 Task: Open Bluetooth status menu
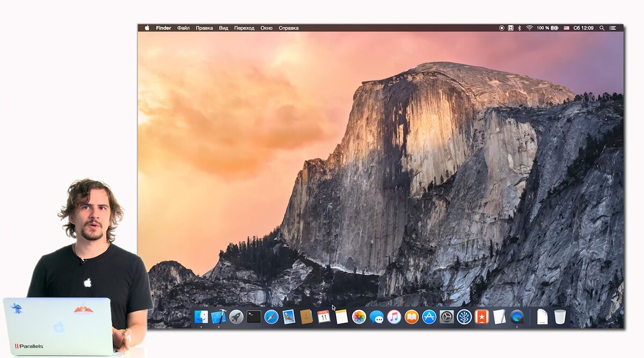click(x=519, y=28)
